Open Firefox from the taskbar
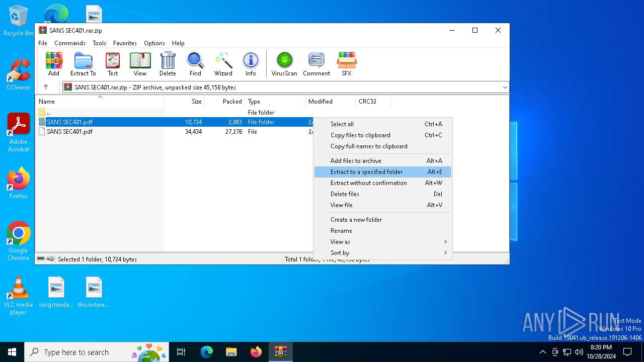This screenshot has height=362, width=644. pyautogui.click(x=256, y=352)
